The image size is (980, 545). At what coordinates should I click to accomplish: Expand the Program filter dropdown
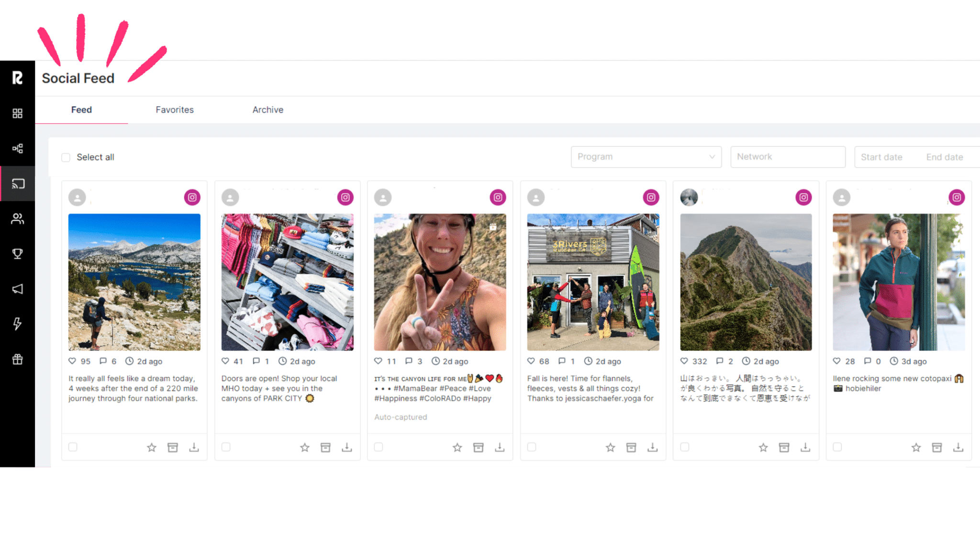645,157
